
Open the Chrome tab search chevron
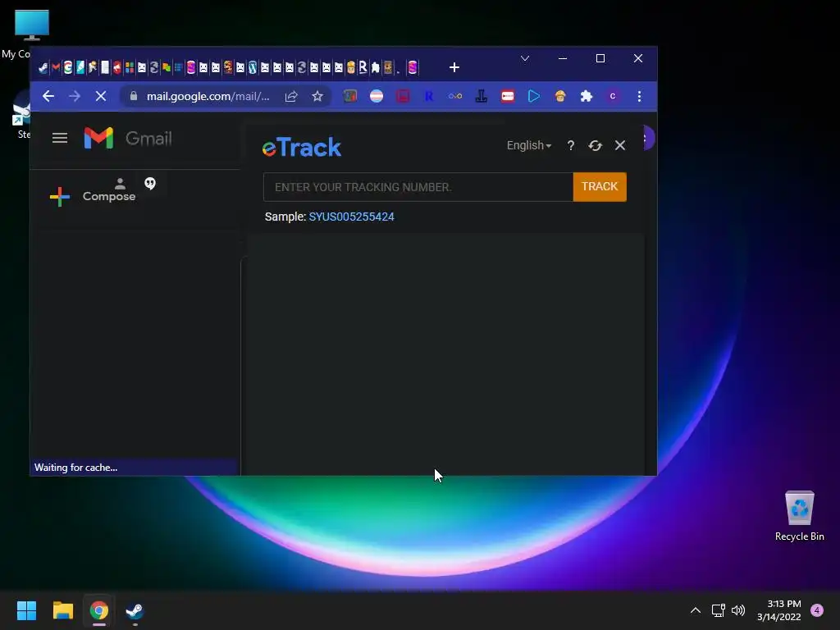[525, 58]
